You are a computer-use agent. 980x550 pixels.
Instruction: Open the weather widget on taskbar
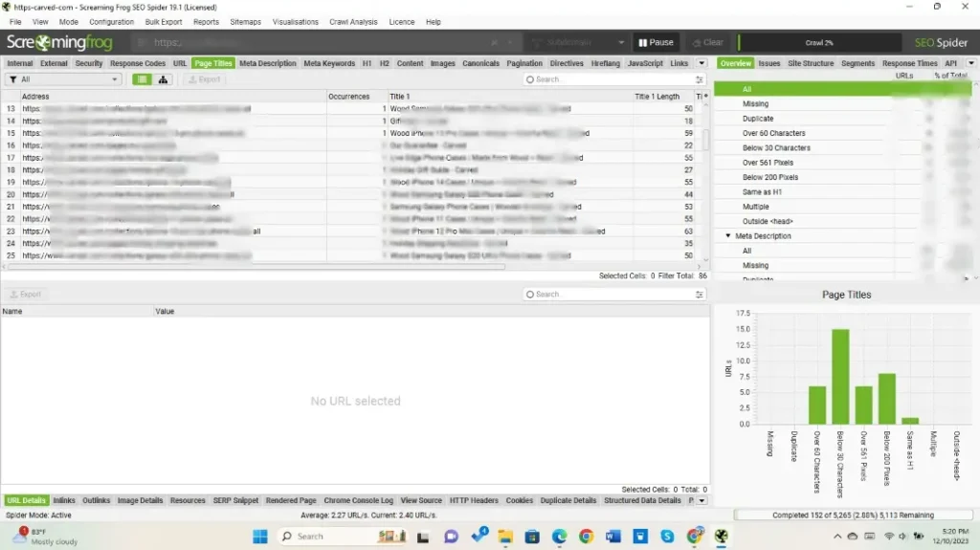47,537
